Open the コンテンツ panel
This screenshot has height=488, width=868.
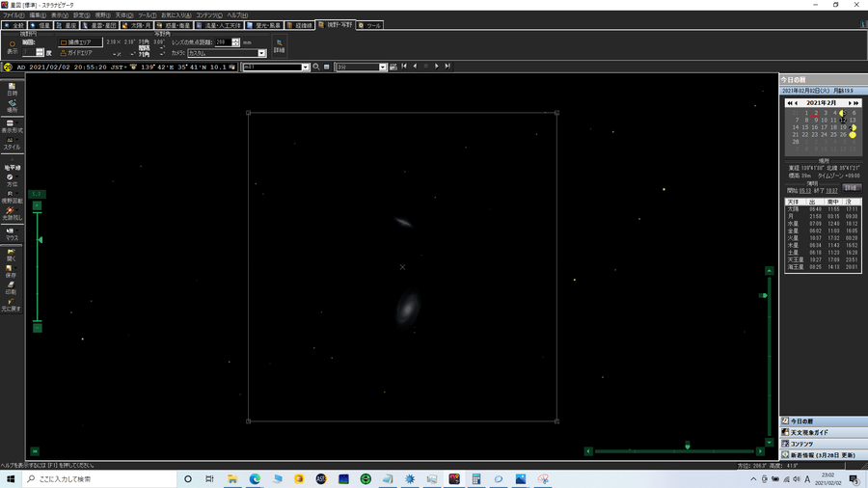point(824,444)
